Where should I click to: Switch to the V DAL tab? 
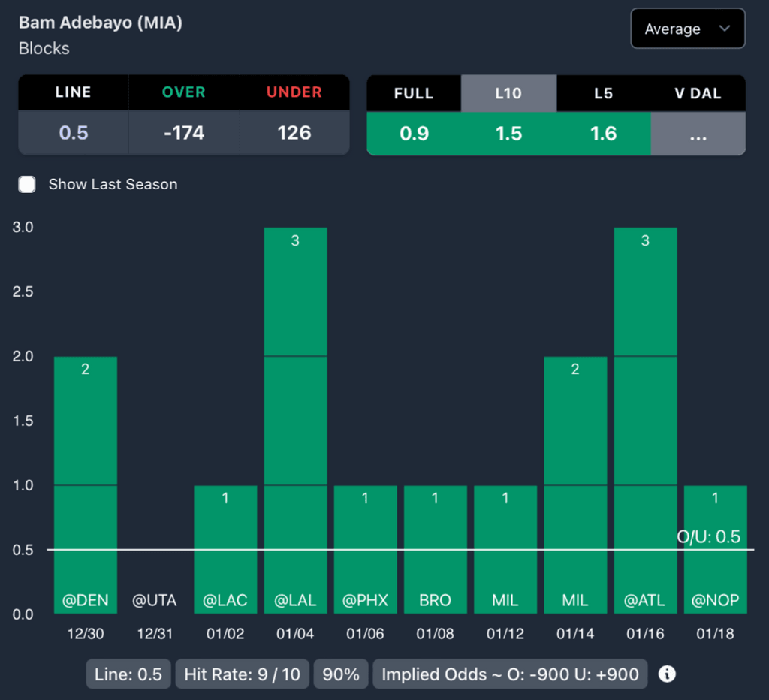tap(698, 93)
